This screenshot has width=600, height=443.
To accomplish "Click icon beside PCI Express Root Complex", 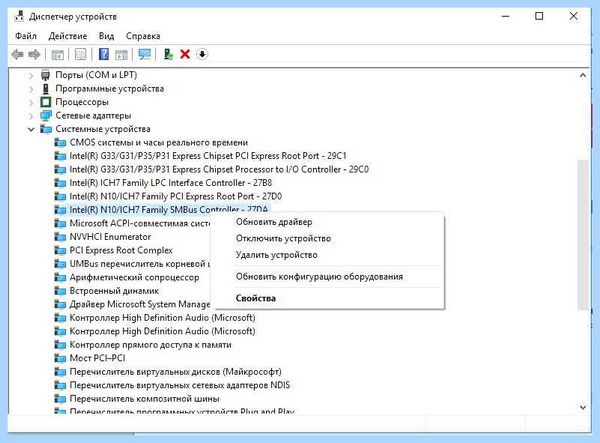I will coord(60,251).
